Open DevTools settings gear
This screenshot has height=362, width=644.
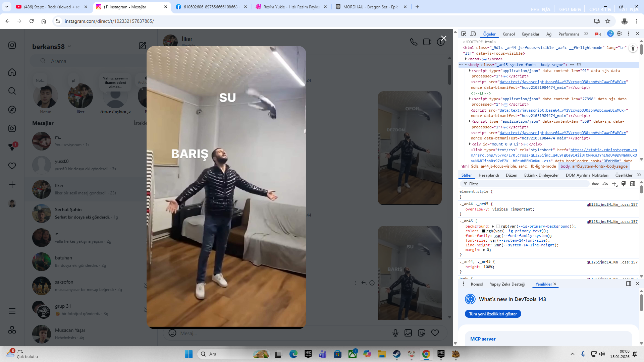point(619,34)
